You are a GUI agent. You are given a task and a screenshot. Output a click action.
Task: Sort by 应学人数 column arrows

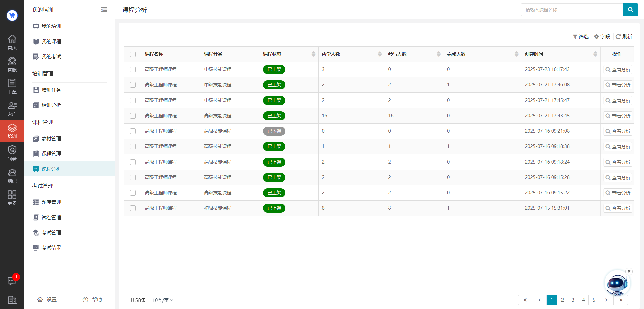tap(380, 54)
